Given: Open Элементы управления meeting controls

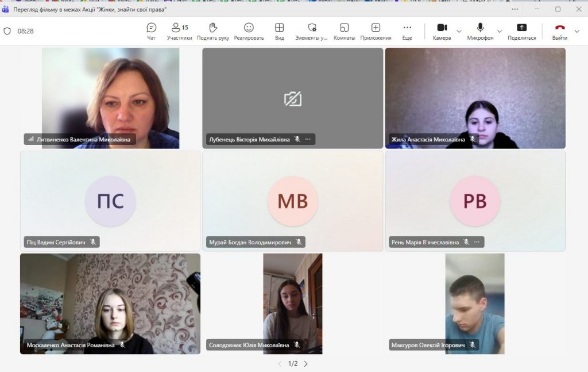Looking at the screenshot, I should click(x=312, y=31).
